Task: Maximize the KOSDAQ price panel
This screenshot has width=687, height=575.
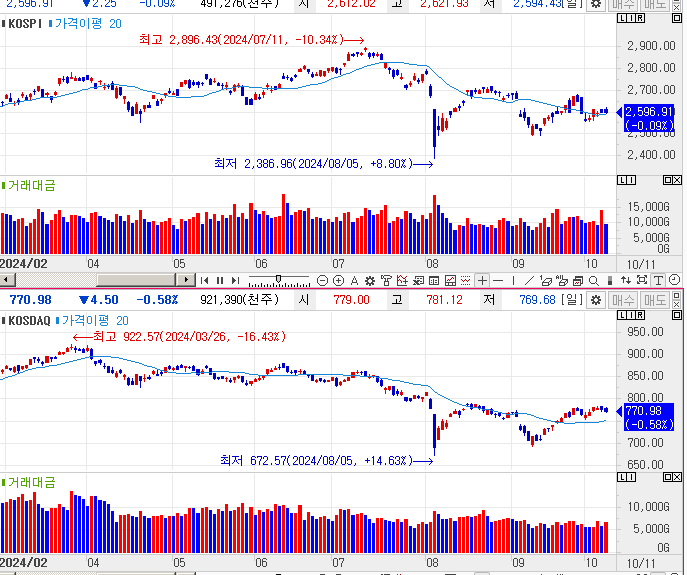Action: [x=677, y=315]
